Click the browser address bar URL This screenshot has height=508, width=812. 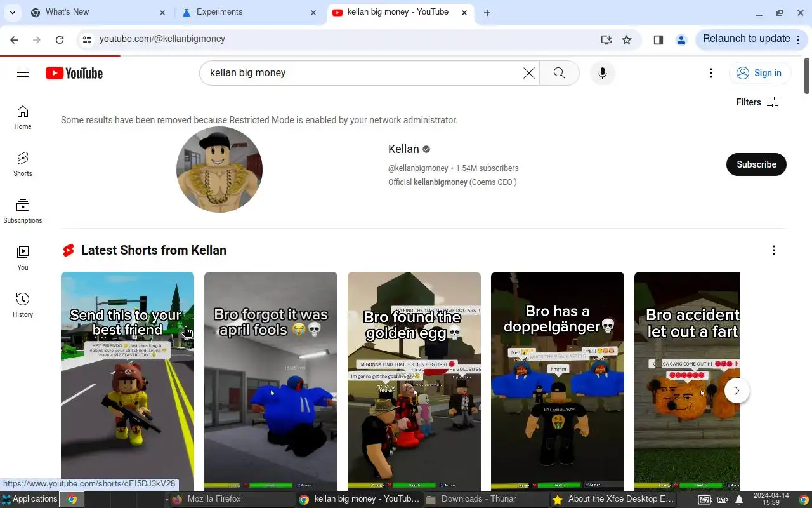pos(162,39)
